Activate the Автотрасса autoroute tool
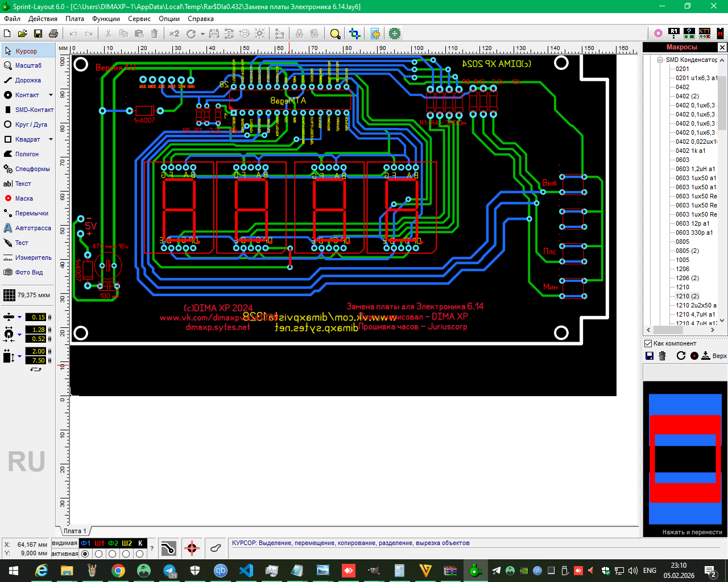This screenshot has height=582, width=728. click(32, 228)
